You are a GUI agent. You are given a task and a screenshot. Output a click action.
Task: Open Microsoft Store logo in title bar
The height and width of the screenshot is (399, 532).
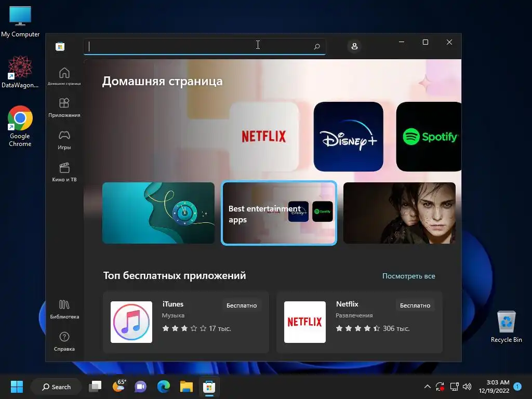click(60, 46)
